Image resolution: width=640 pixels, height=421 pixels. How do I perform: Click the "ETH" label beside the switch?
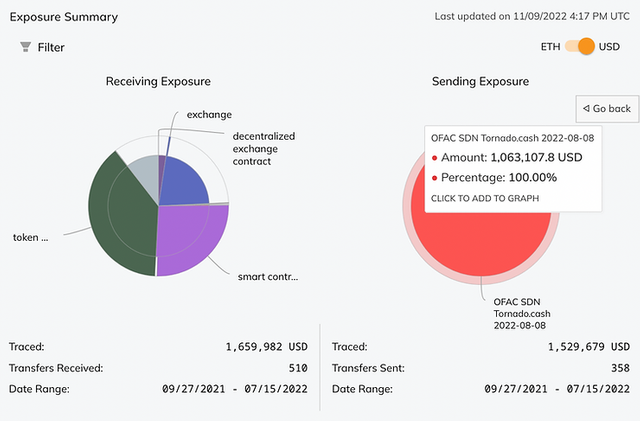point(550,47)
